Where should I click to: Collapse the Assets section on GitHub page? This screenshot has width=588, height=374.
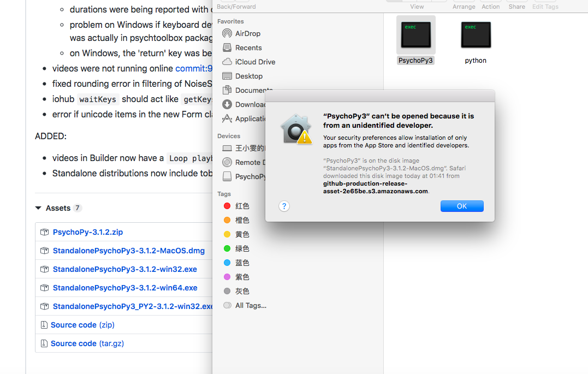[x=38, y=208]
